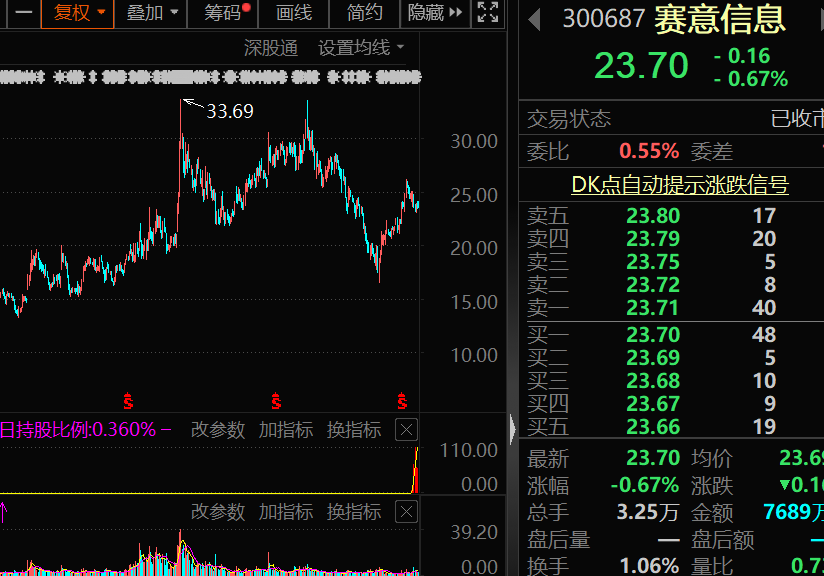Open the 筹码 chip distribution panel
The width and height of the screenshot is (824, 576).
click(222, 14)
